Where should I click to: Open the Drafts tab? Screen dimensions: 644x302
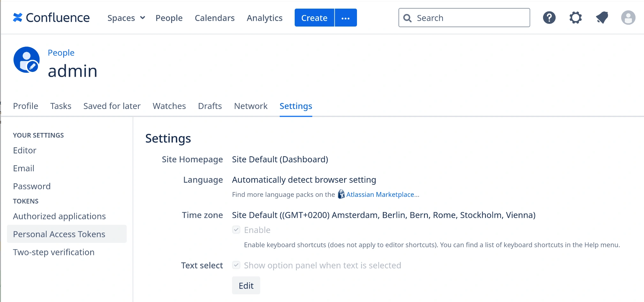click(210, 106)
